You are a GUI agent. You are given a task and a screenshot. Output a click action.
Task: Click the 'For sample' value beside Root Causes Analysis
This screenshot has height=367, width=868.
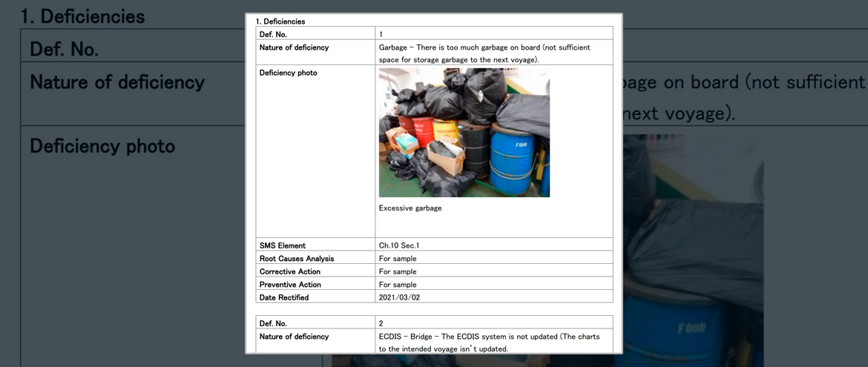(x=398, y=259)
